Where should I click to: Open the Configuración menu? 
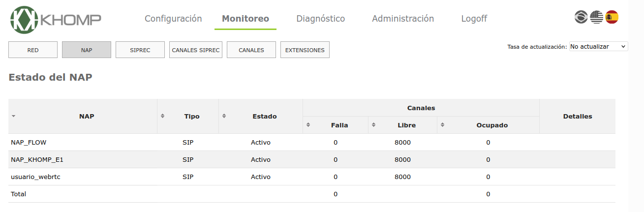(173, 19)
